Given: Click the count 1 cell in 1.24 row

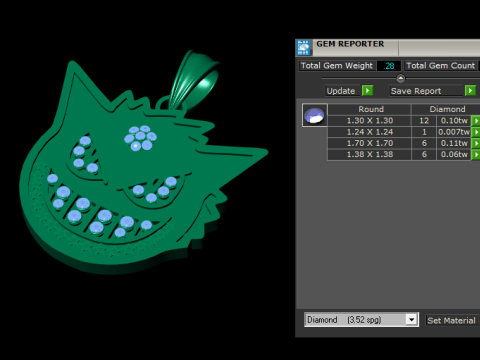Looking at the screenshot, I should pos(424,132).
